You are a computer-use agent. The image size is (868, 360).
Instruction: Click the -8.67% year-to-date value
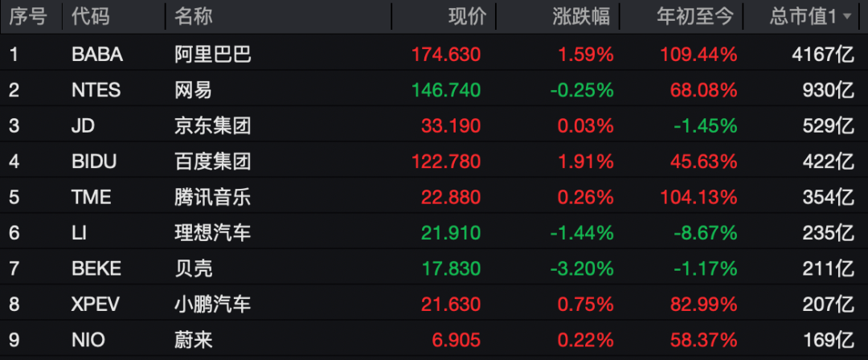(x=706, y=233)
